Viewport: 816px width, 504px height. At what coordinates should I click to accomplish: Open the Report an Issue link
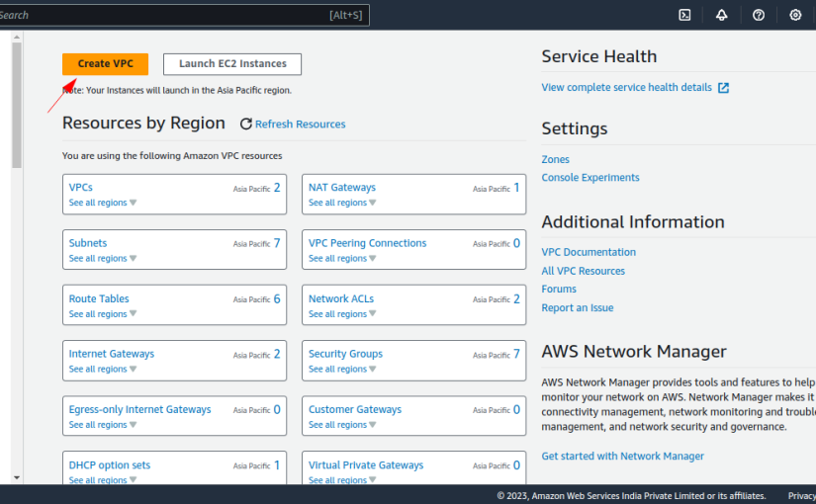(x=577, y=308)
